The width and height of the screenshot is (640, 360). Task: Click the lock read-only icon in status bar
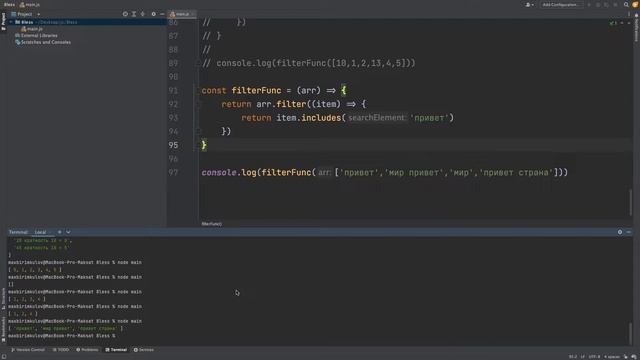tap(626, 357)
